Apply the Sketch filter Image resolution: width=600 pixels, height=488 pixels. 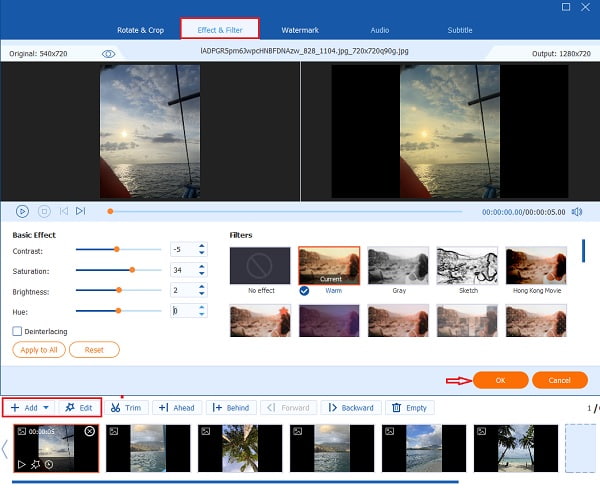pyautogui.click(x=467, y=266)
